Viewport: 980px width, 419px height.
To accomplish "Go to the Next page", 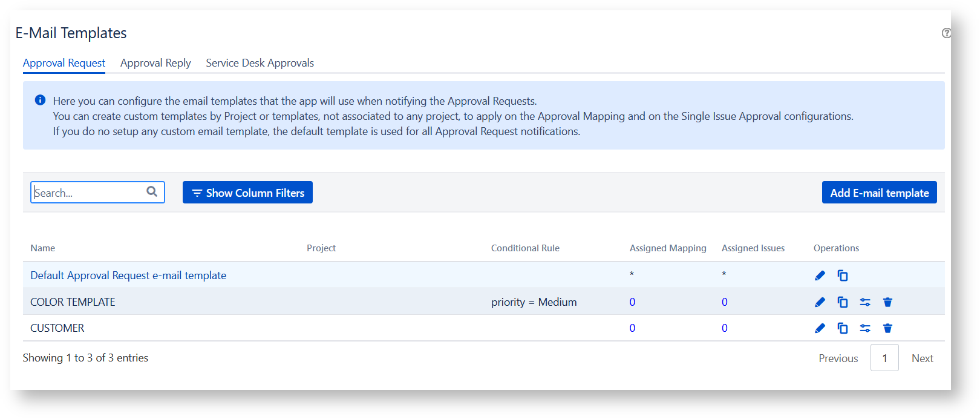I will click(922, 358).
